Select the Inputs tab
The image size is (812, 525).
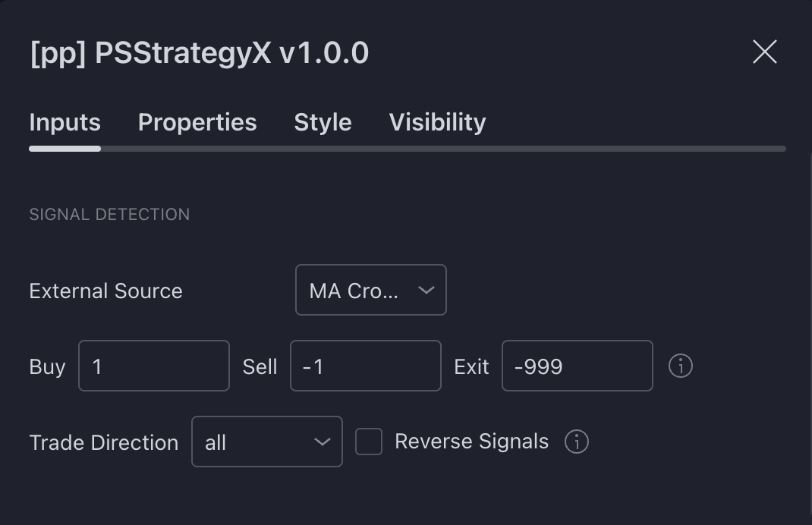pos(65,122)
